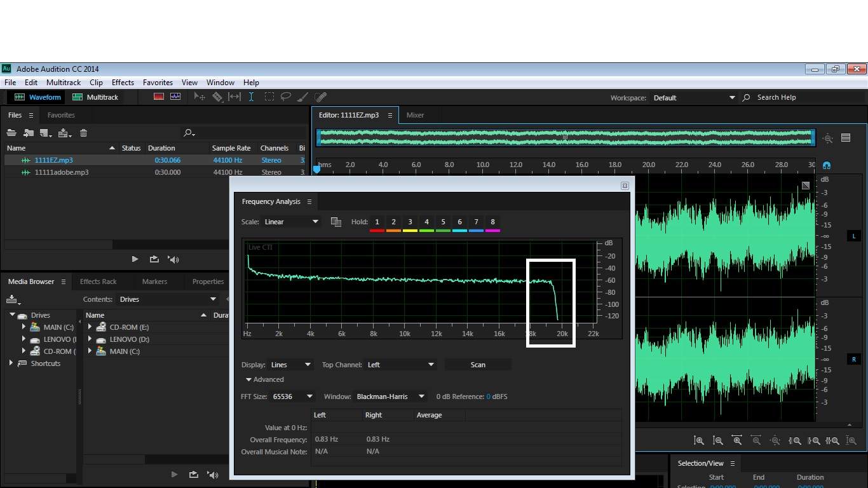Select the Lasso Selection tool

(286, 97)
